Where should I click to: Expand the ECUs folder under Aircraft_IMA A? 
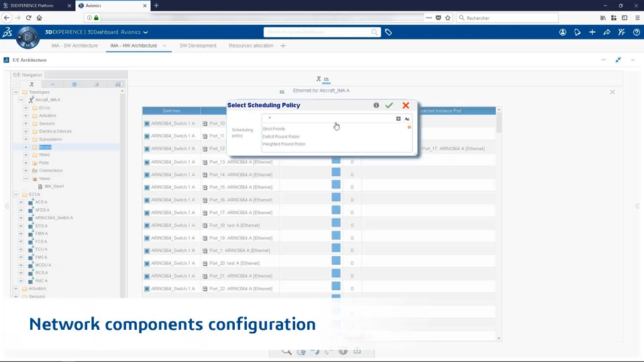(26, 108)
